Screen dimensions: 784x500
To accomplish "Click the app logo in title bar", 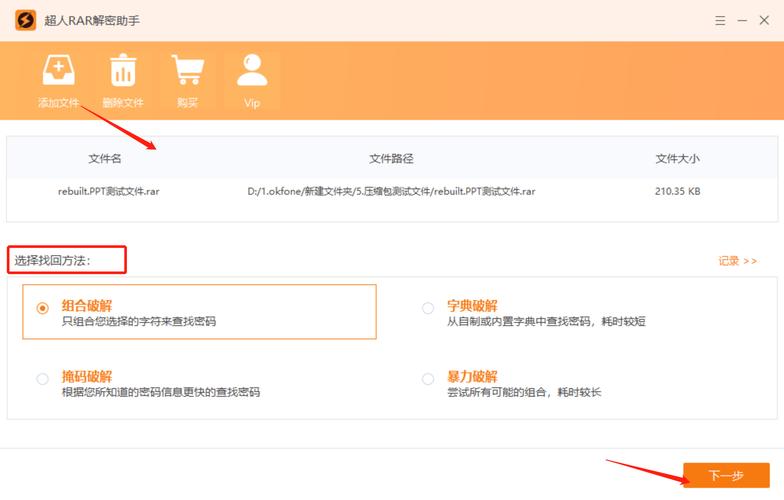I will (26, 20).
